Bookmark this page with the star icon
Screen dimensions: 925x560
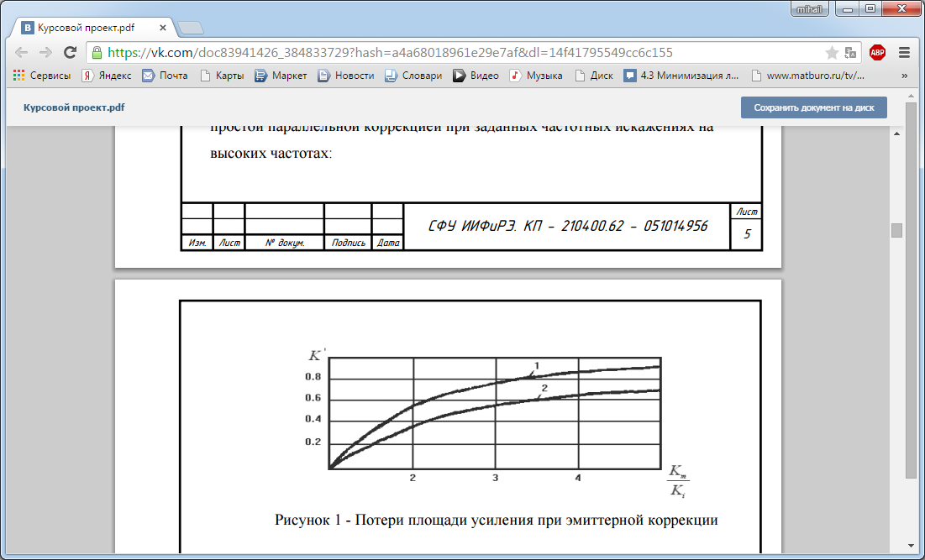point(832,53)
